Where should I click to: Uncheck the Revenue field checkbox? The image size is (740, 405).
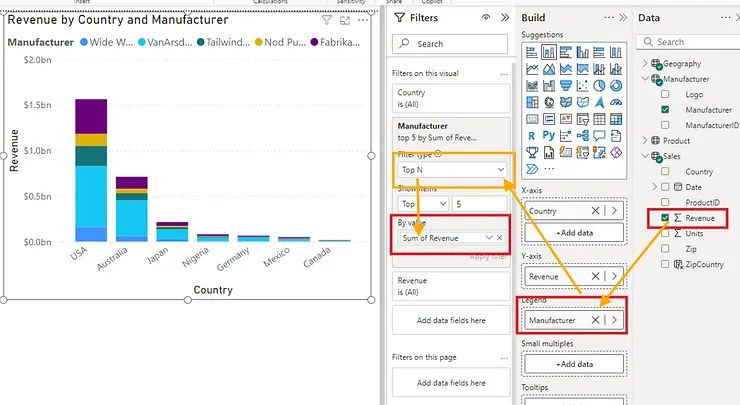[x=665, y=218]
